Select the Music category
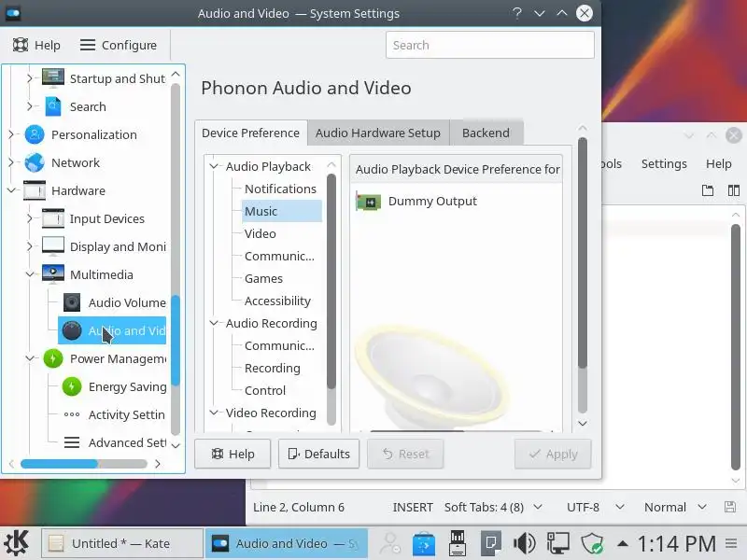The width and height of the screenshot is (747, 560). coord(282,211)
